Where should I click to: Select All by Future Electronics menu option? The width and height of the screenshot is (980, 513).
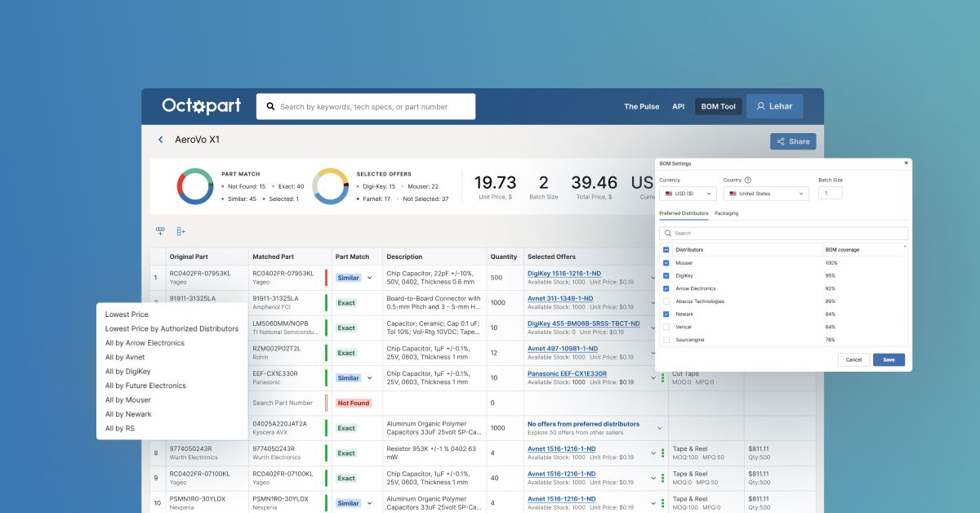pos(145,386)
